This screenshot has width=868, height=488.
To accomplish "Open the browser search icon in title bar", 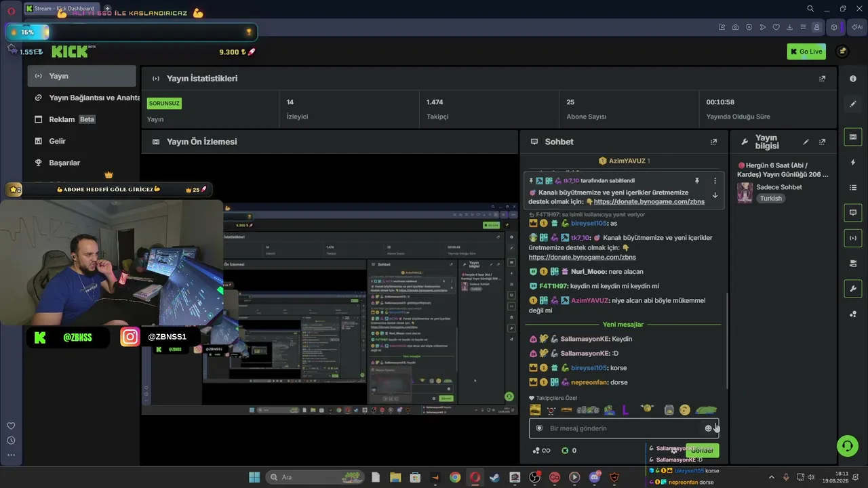I will click(x=810, y=9).
